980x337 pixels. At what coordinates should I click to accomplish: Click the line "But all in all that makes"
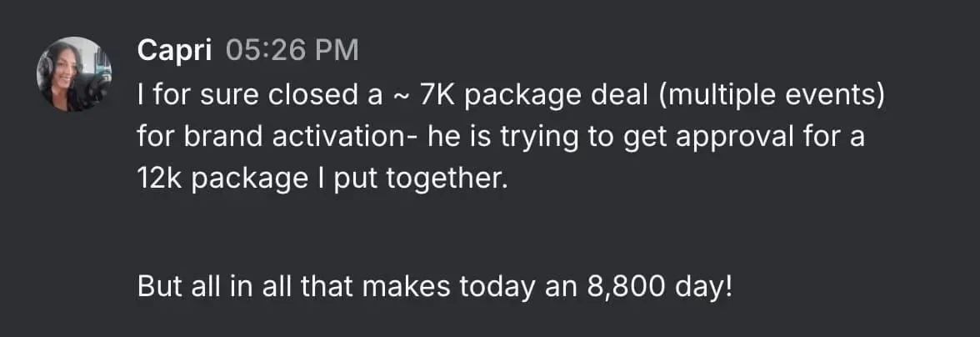(293, 286)
